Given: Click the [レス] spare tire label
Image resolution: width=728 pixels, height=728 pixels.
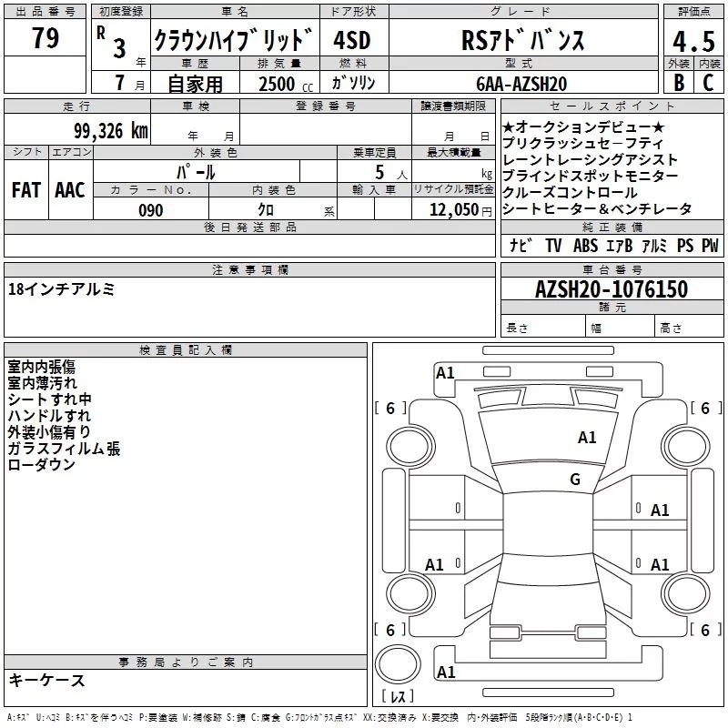Looking at the screenshot, I should (x=398, y=695).
